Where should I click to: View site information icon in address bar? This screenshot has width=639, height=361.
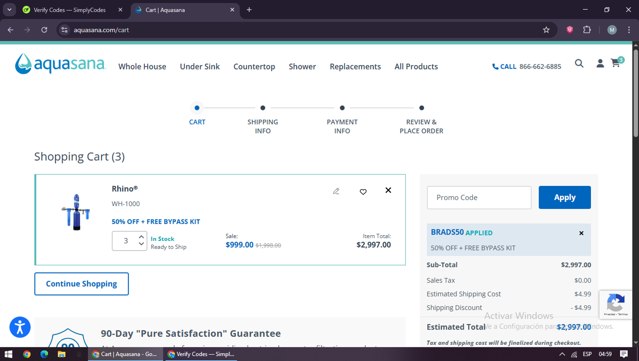coord(64,30)
